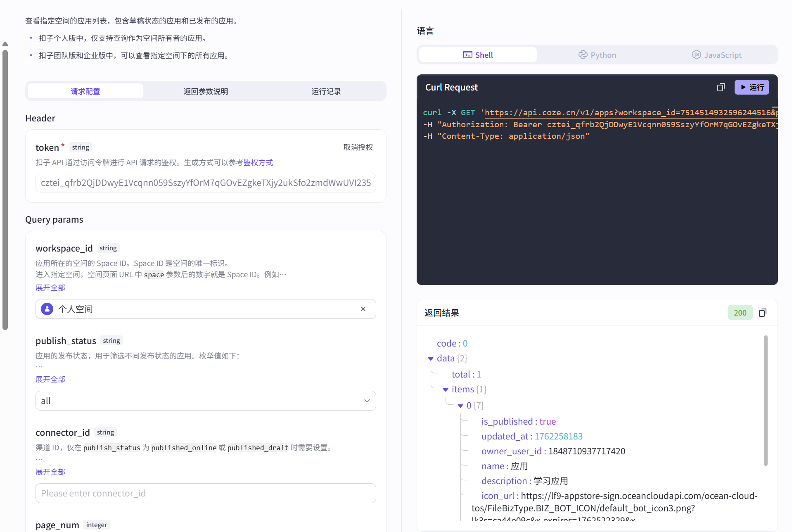Screen dimensions: 792x532
Task: Click the Query params heading
Action: tap(54, 219)
